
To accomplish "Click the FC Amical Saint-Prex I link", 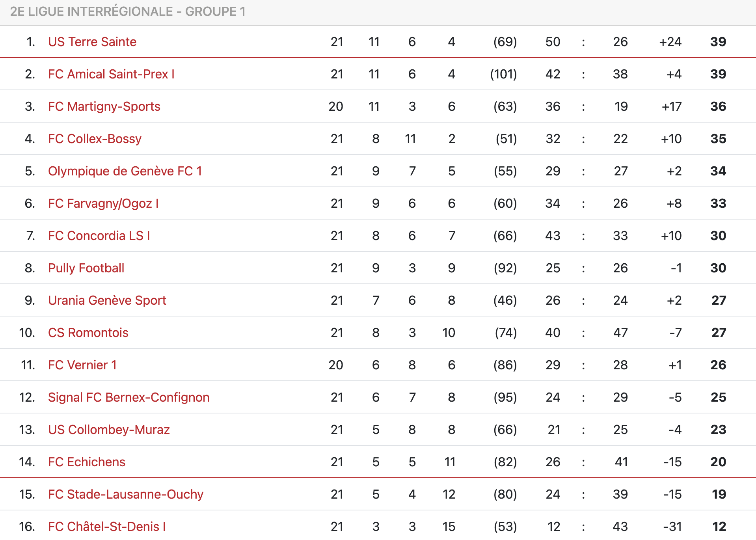I will [x=111, y=74].
